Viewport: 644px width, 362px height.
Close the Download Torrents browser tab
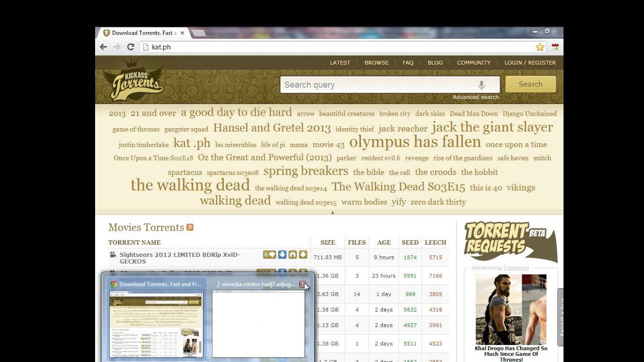[x=182, y=33]
